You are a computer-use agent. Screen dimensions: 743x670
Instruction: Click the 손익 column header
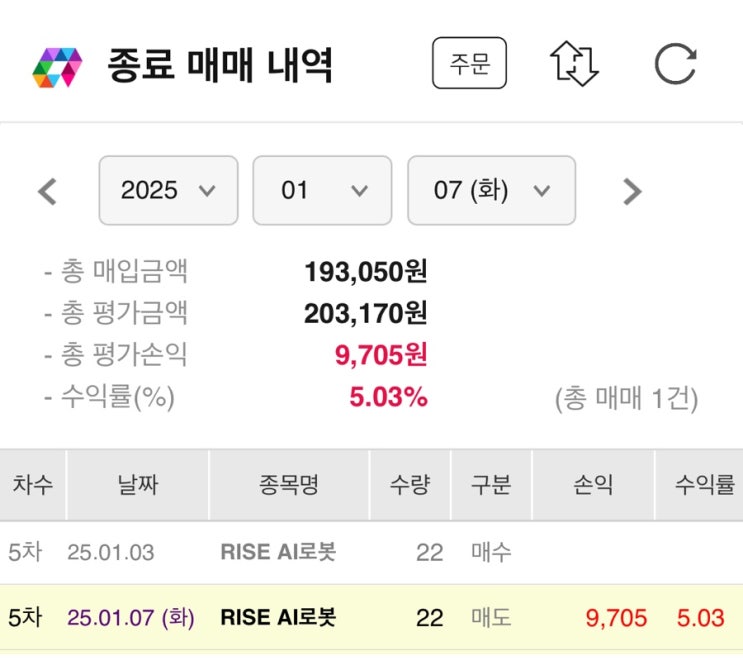(593, 486)
